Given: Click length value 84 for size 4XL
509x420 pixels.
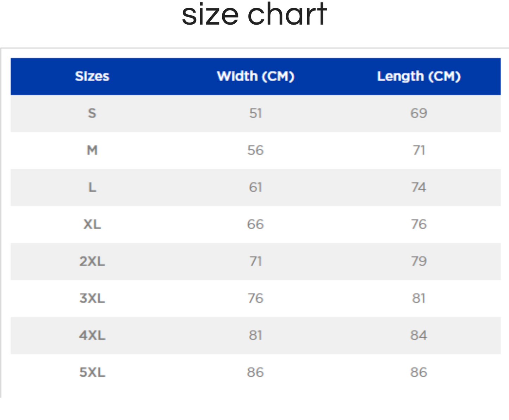Looking at the screenshot, I should [x=419, y=336].
